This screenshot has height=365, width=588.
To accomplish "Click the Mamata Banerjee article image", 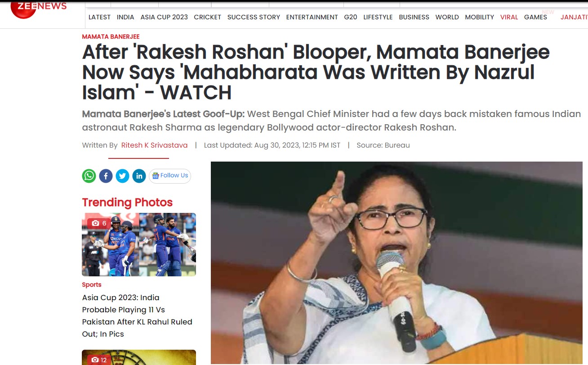I will coord(396,263).
